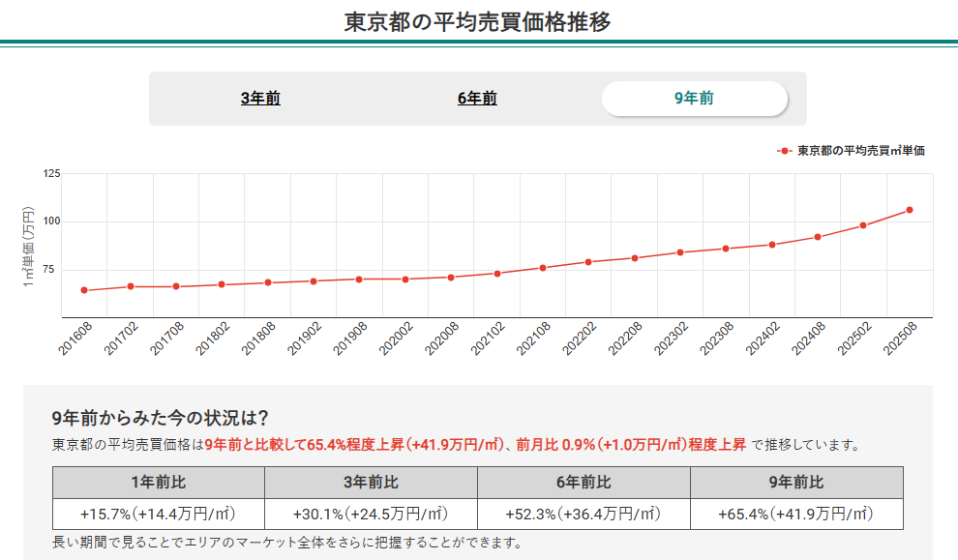Screen dimensions: 958x560
Task: Switch to the 3年前 tab
Action: [260, 99]
